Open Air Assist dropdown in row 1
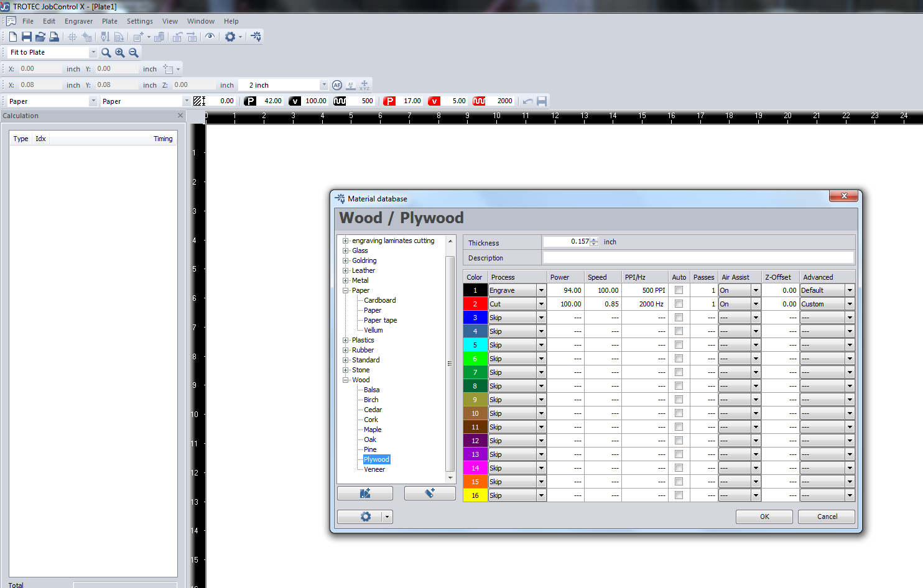This screenshot has width=923, height=588. 756,290
